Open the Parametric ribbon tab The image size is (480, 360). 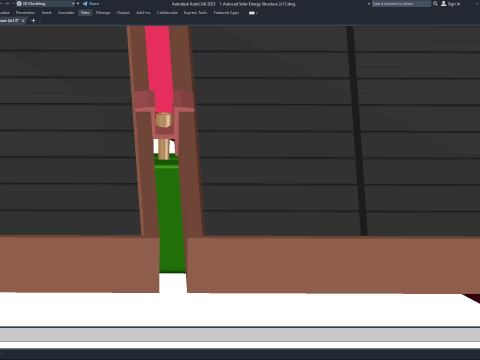(x=25, y=13)
